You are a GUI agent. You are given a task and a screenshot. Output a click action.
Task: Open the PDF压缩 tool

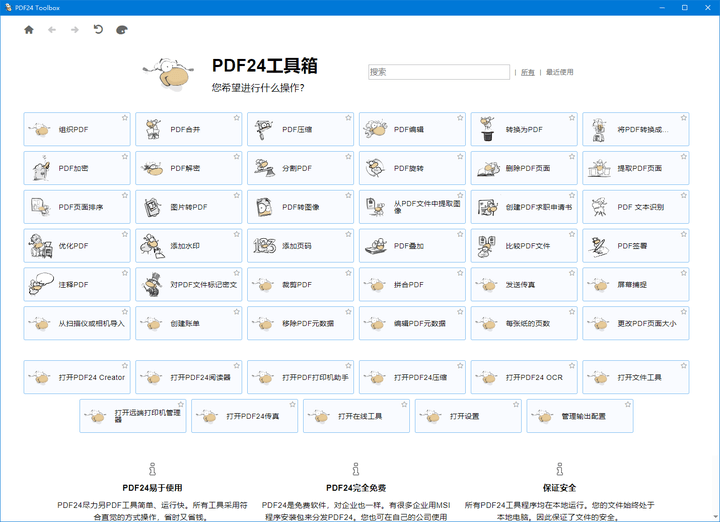(300, 129)
